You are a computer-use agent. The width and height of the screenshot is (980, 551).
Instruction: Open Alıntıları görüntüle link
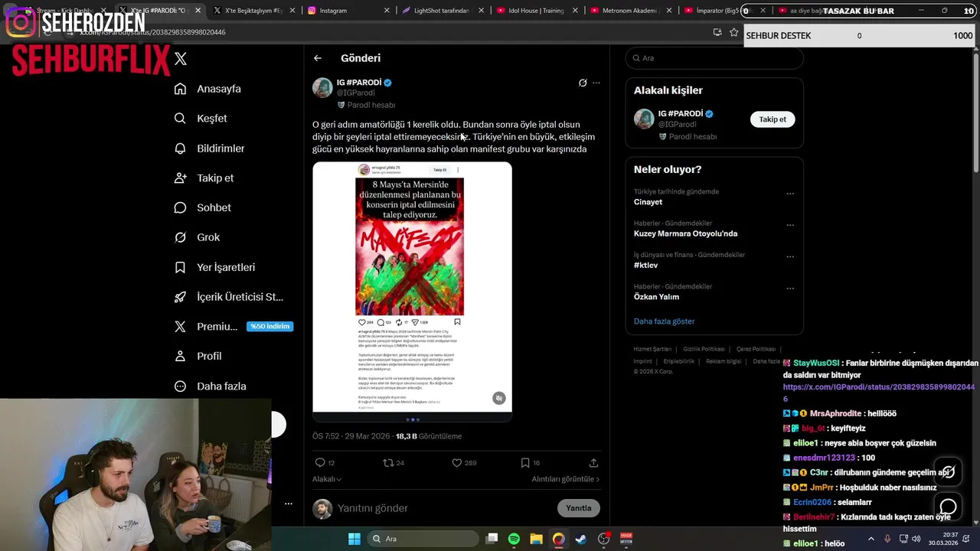[566, 479]
